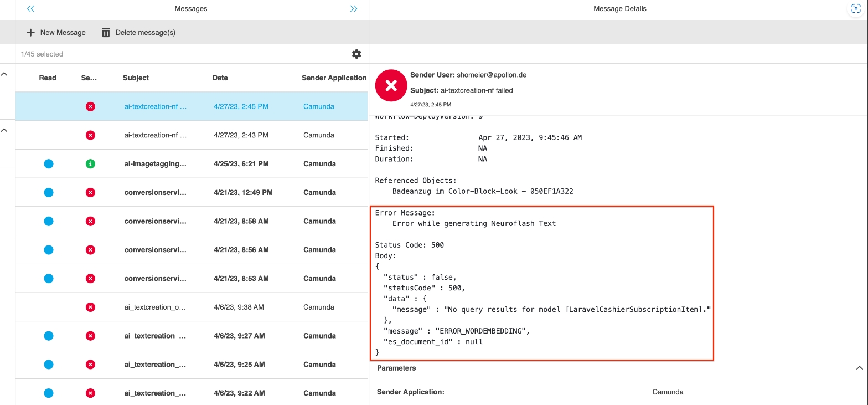This screenshot has width=868, height=405.
Task: Toggle read dot on 4/21/23 12:49 PM message
Action: coord(49,192)
